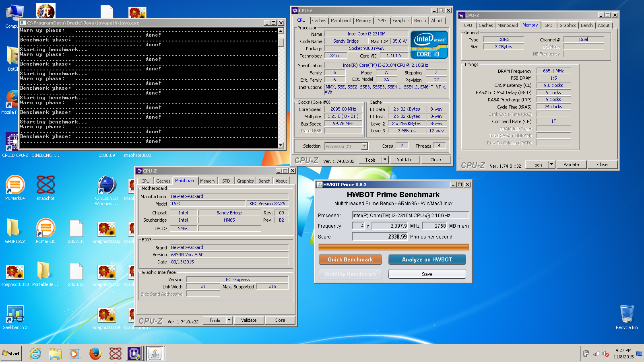The height and width of the screenshot is (362, 644).
Task: Click the HWBOT Prime progress bar
Action: 393,247
